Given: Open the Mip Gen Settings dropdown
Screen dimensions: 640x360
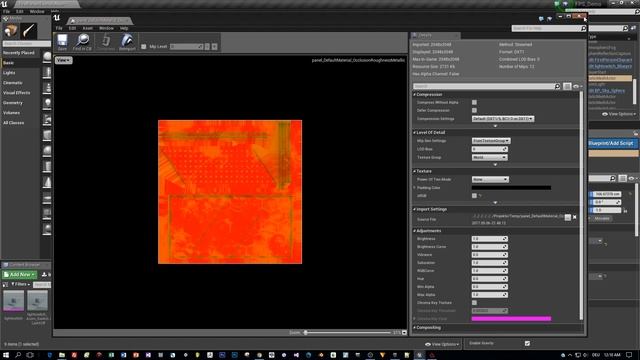Looking at the screenshot, I should (x=491, y=141).
